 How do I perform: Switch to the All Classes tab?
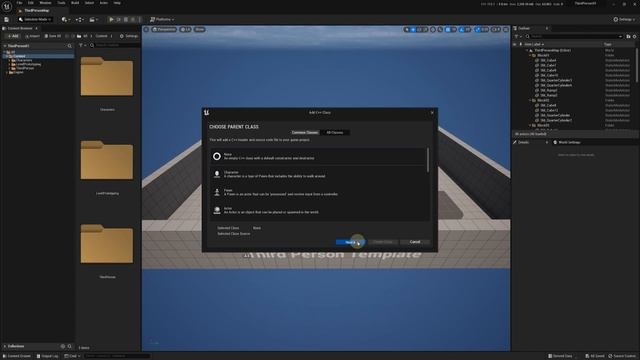335,133
